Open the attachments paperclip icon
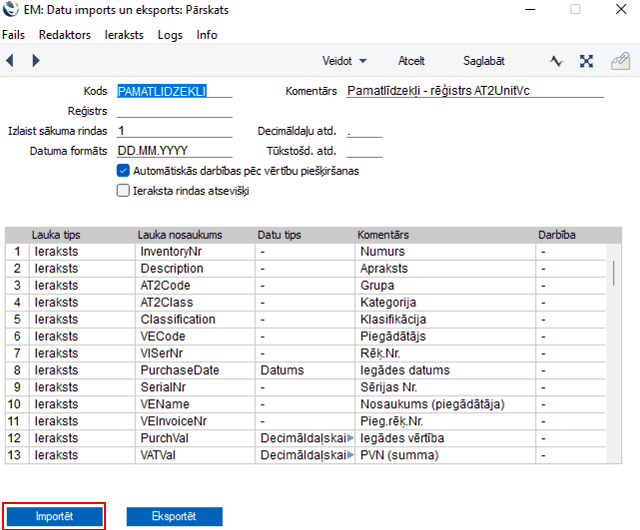The width and height of the screenshot is (640, 530). tap(619, 61)
